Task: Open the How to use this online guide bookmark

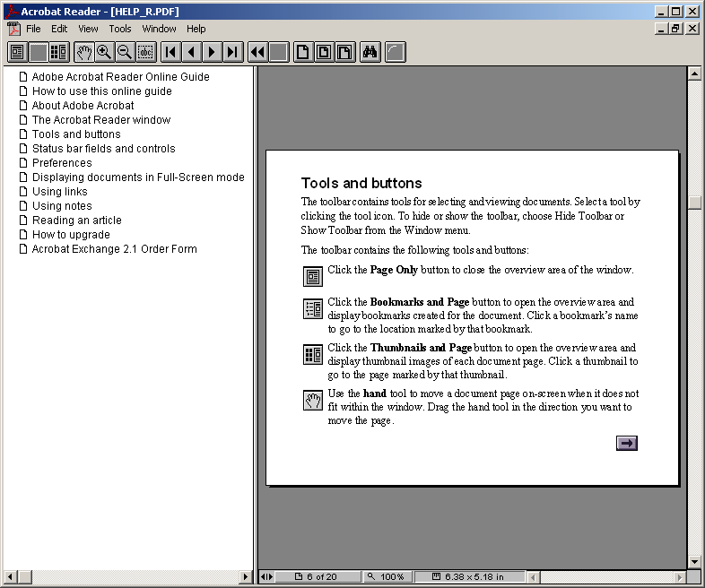Action: click(102, 91)
